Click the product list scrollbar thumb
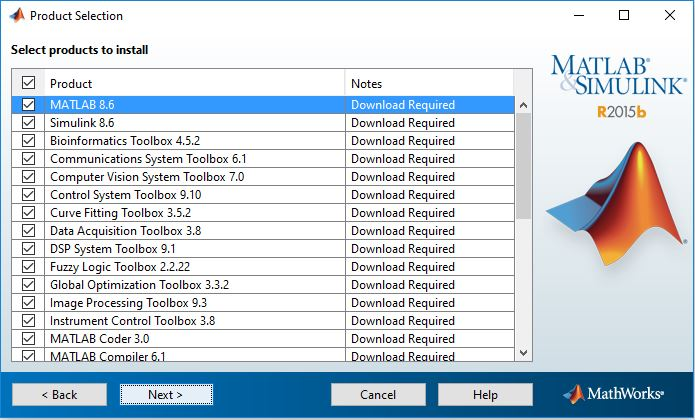Image resolution: width=695 pixels, height=420 pixels. pos(523,166)
